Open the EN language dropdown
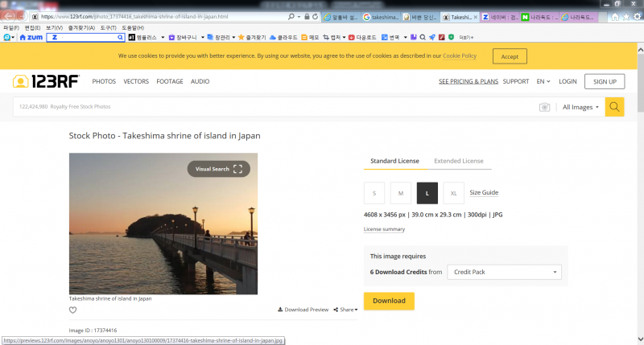644x345 pixels. pos(543,81)
